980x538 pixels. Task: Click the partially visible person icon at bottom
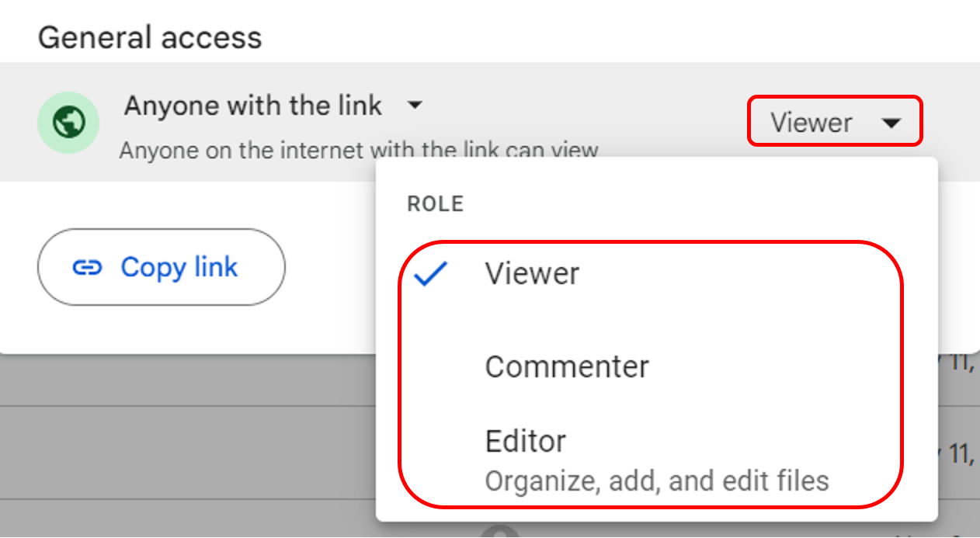(x=500, y=533)
